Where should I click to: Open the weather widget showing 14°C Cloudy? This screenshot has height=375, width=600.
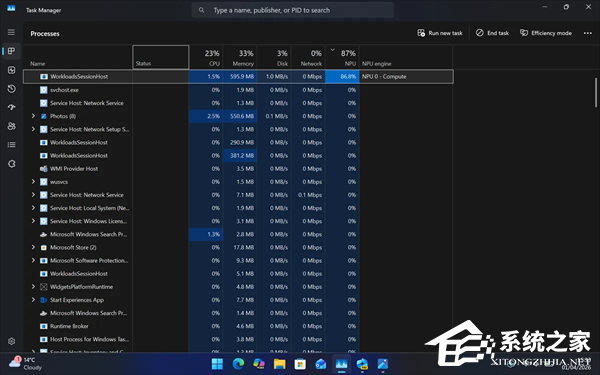click(25, 364)
